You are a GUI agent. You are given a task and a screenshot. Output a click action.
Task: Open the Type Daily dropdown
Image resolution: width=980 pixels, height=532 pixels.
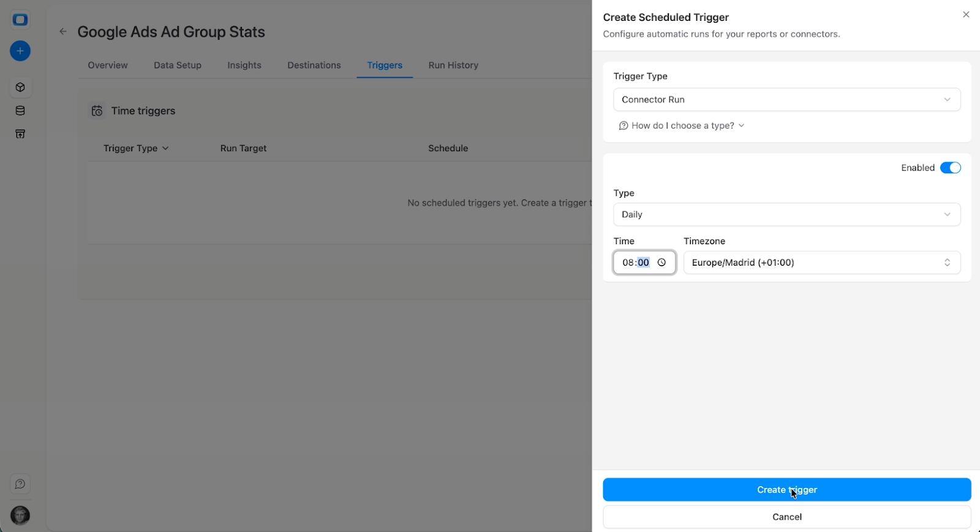coord(787,215)
